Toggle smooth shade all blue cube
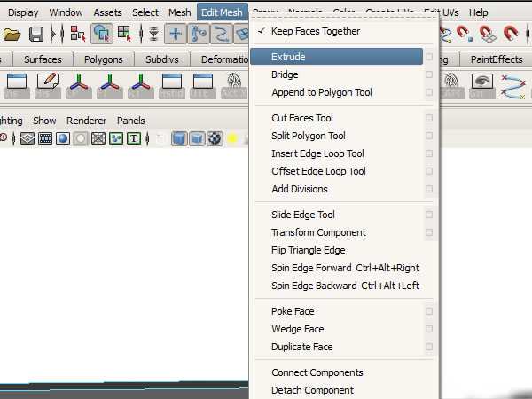 click(x=179, y=138)
